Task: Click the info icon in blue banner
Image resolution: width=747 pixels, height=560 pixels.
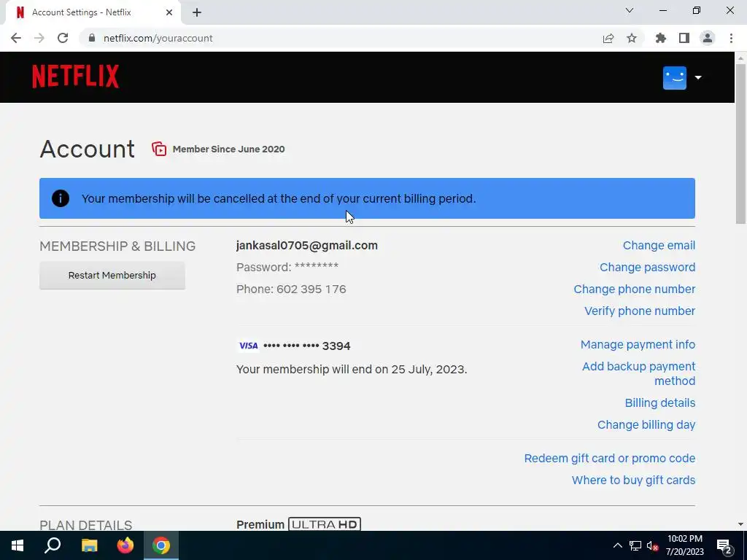Action: (61, 198)
